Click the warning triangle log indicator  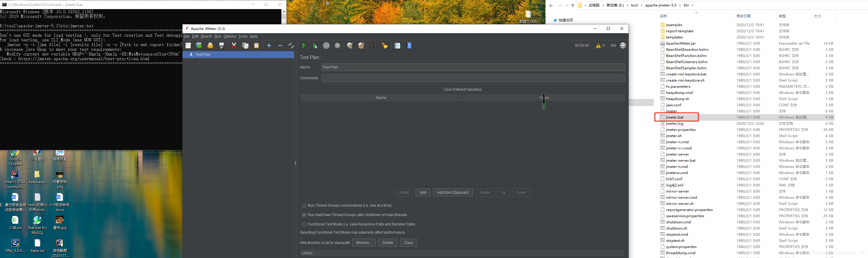(598, 45)
